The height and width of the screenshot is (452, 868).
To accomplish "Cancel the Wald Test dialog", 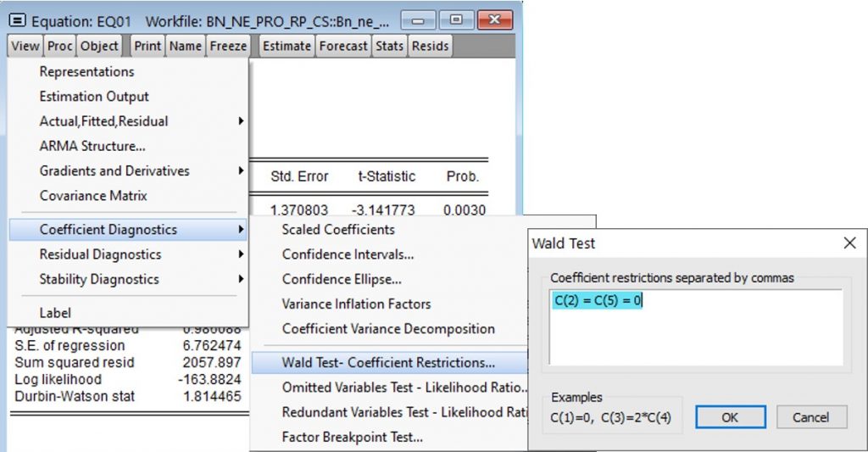I will pos(810,417).
